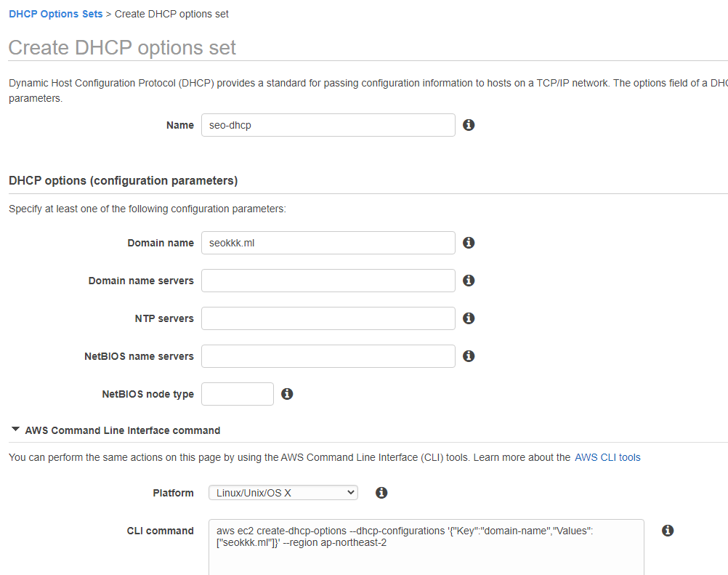Open the DHCP Options Sets breadcrumb link
728x575 pixels.
[55, 13]
